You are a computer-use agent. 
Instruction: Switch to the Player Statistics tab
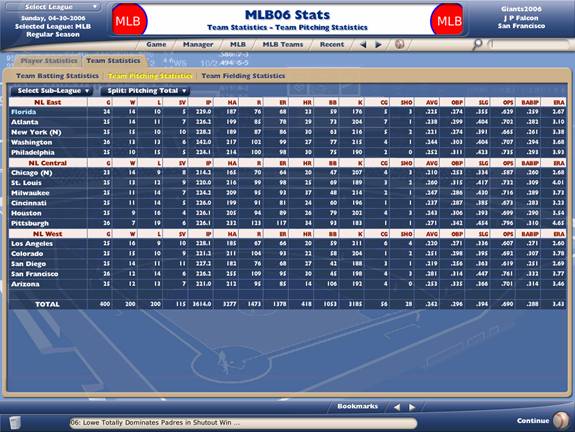(x=49, y=61)
